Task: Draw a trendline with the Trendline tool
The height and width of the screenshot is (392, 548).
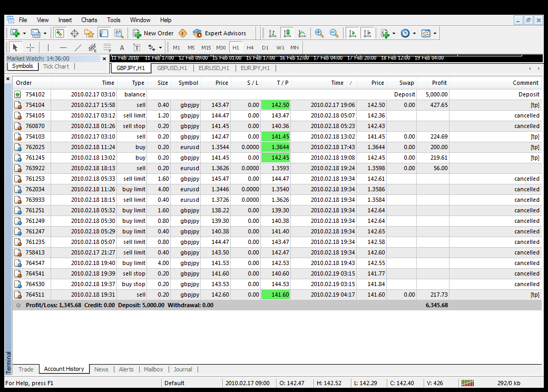Action: (77, 47)
